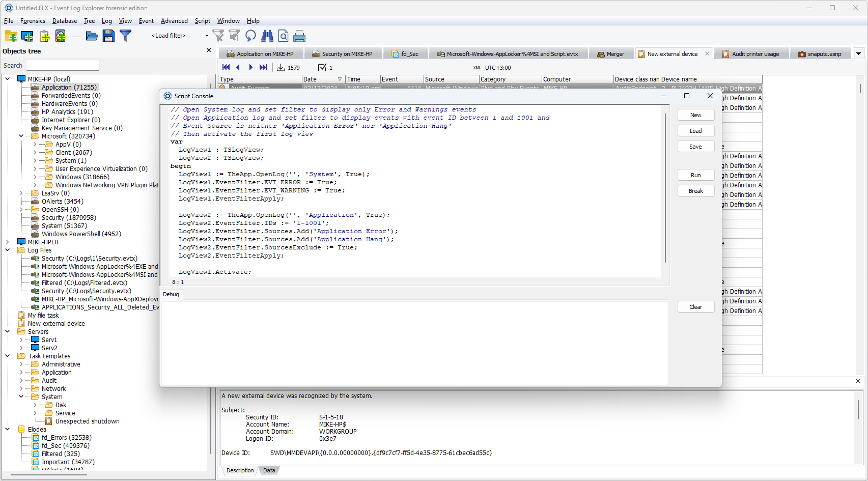This screenshot has height=481, width=868.
Task: Click the print preview icon
Action: [x=284, y=36]
